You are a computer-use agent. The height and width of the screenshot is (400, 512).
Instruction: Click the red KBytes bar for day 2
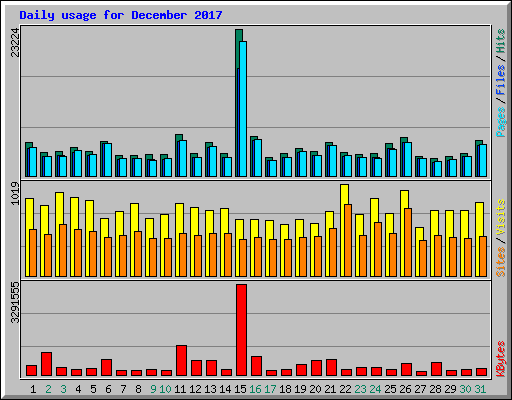pos(46,364)
